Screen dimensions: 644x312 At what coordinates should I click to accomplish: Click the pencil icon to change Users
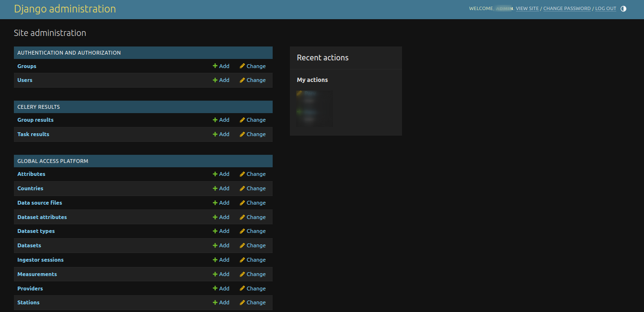tap(243, 80)
